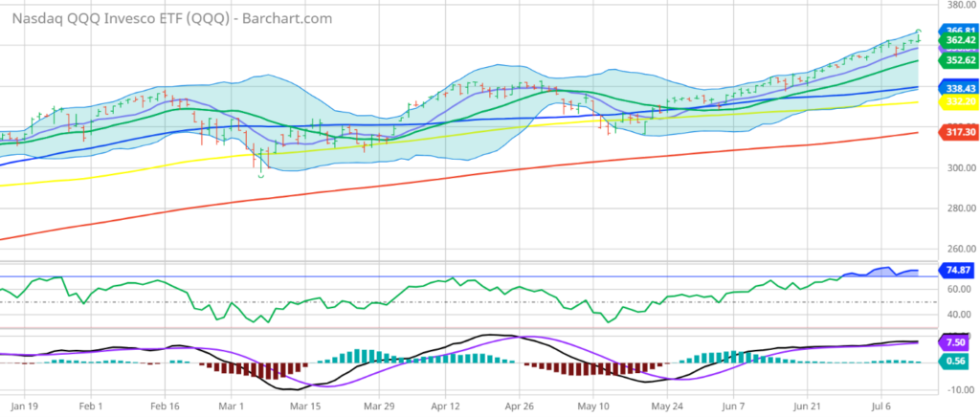Viewport: 980px width, 417px height.
Task: Click the 380.00 price axis label
Action: click(x=961, y=4)
